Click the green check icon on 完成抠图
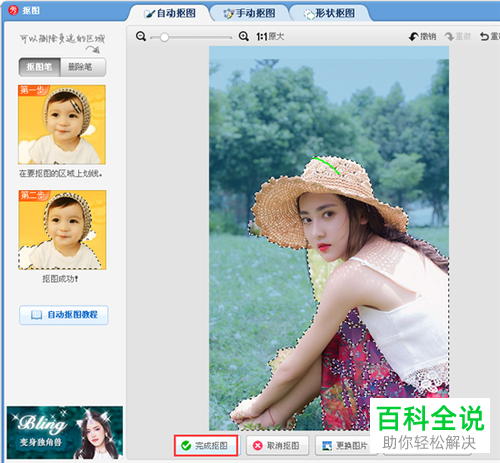The image size is (500, 463). (186, 445)
